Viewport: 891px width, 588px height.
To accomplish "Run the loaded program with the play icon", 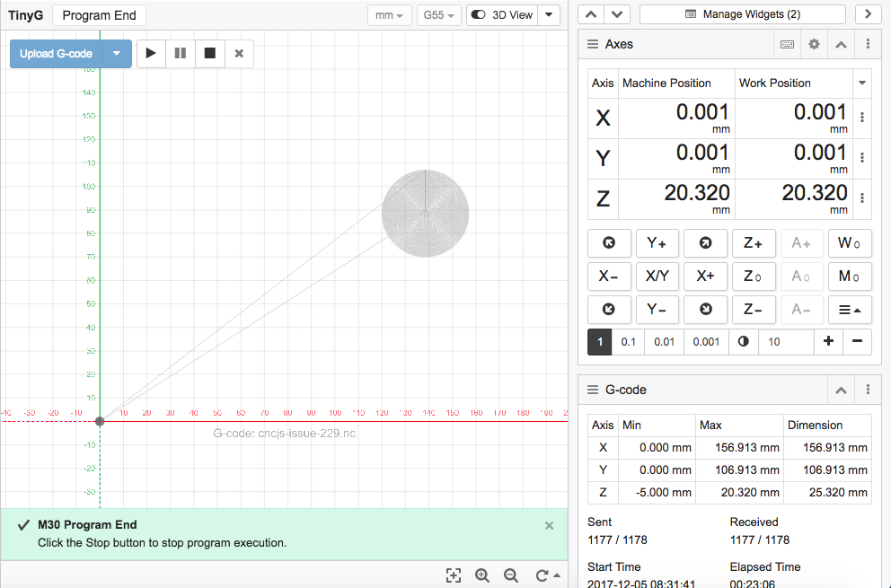I will tap(150, 53).
